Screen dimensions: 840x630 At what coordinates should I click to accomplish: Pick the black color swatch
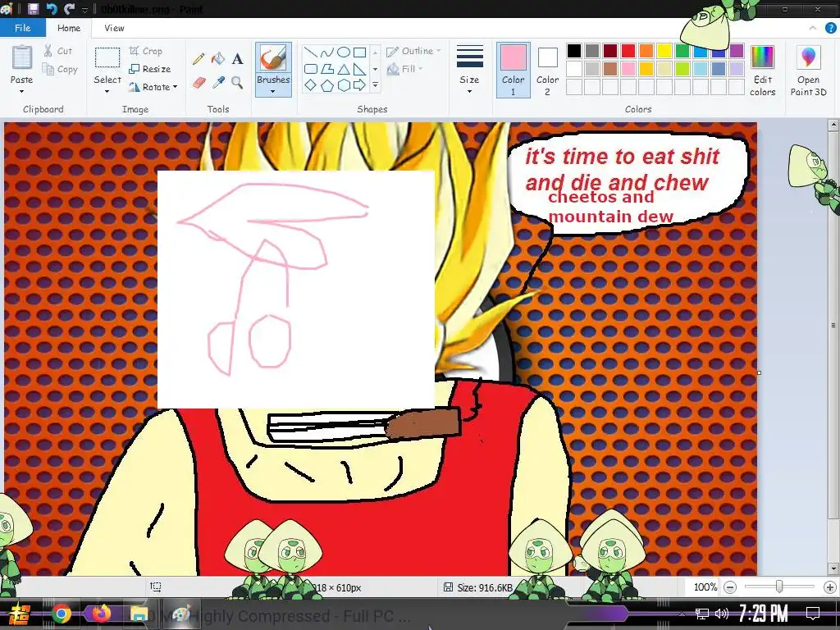click(573, 51)
